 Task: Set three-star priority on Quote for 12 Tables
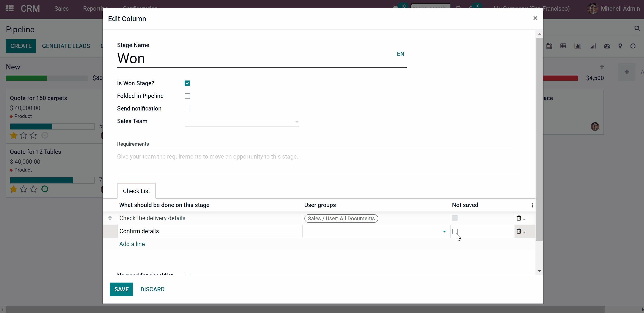point(33,189)
